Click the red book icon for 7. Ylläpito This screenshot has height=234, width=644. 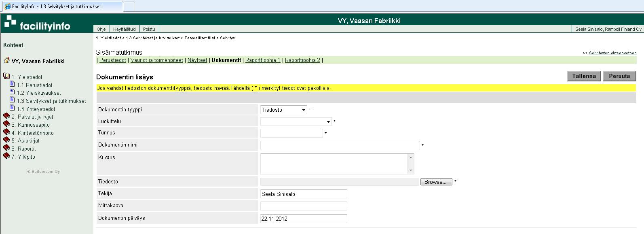[x=6, y=156]
